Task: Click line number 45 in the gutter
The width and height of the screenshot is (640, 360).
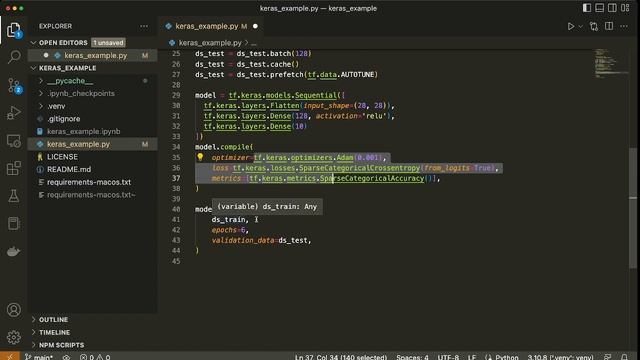Action: pyautogui.click(x=176, y=261)
